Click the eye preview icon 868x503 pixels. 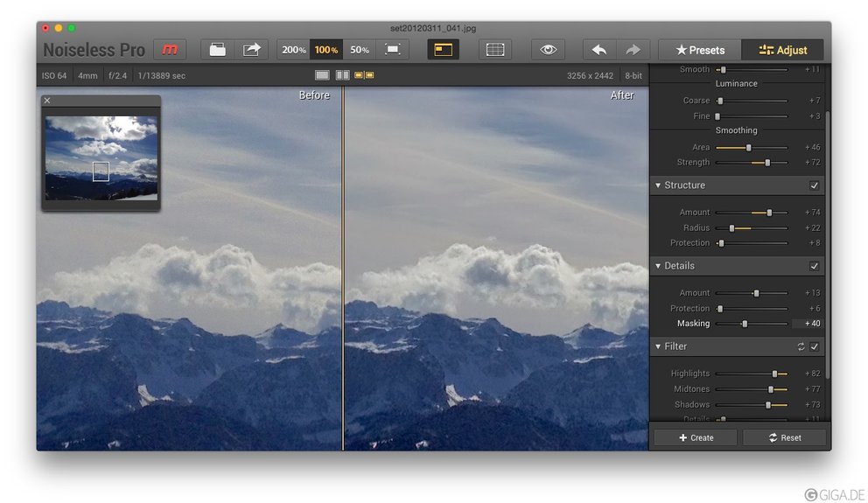tap(548, 50)
